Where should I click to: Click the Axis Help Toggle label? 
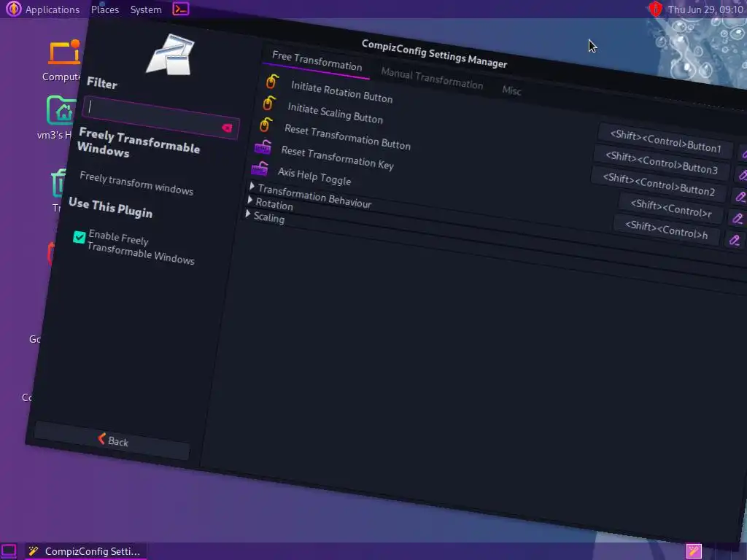tap(314, 176)
